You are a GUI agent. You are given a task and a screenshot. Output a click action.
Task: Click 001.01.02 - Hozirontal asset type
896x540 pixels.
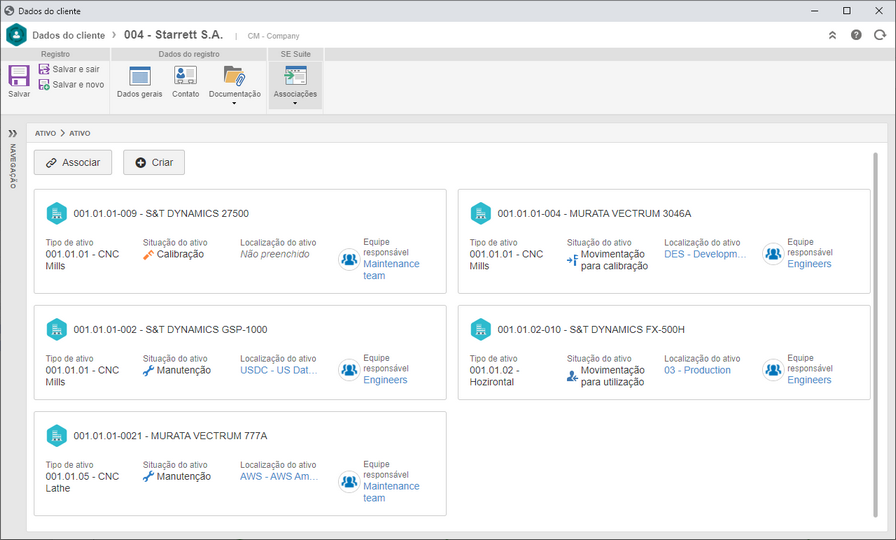pyautogui.click(x=494, y=376)
